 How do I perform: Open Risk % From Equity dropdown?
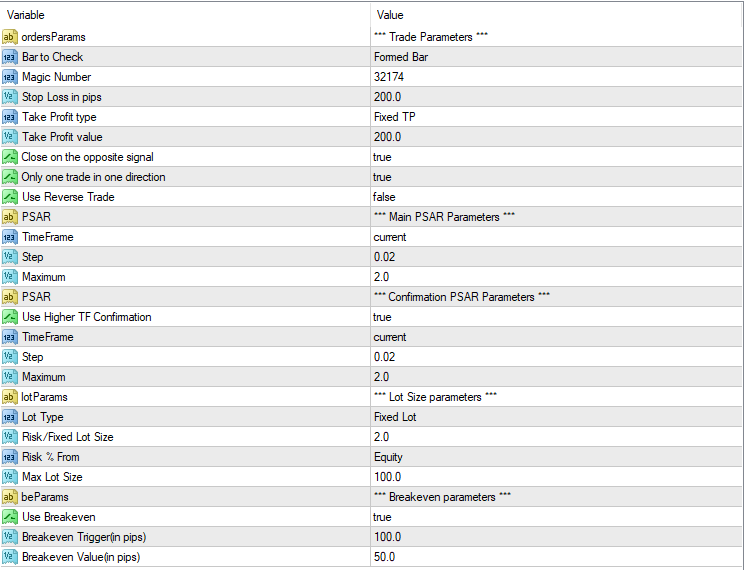point(556,457)
